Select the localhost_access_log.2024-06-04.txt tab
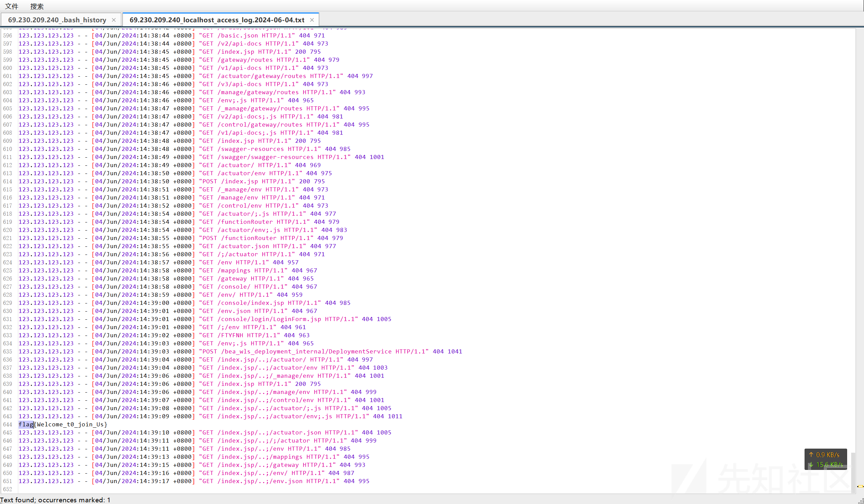The height and width of the screenshot is (504, 864). tap(217, 20)
